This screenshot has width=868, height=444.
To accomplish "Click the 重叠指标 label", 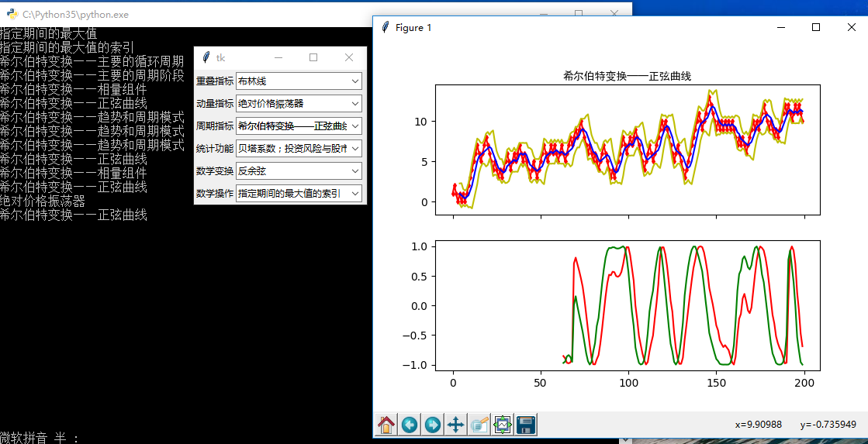I will pos(215,81).
